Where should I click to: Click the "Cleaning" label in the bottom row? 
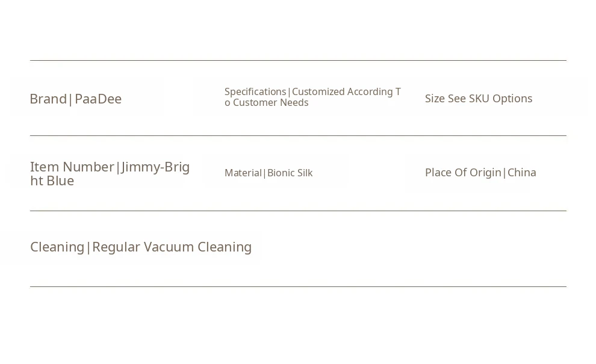point(57,247)
